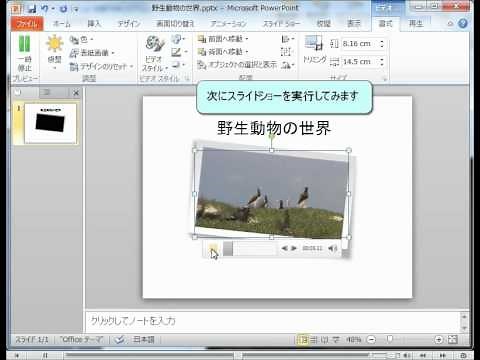
Task: Open the Video Styles (ビデオスタイル) gallery
Action: [155, 53]
